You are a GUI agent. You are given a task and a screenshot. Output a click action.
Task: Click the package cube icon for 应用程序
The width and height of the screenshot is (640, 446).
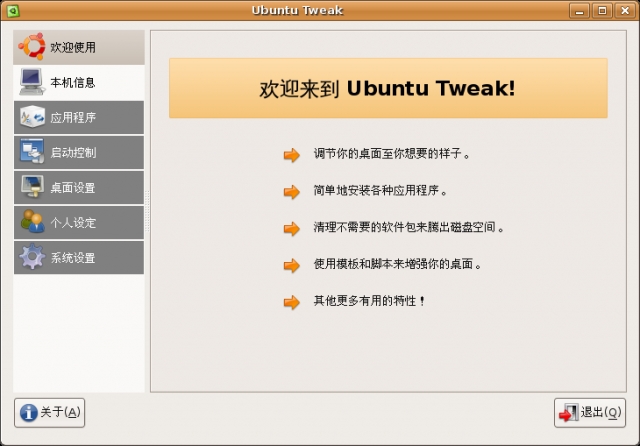tap(32, 117)
